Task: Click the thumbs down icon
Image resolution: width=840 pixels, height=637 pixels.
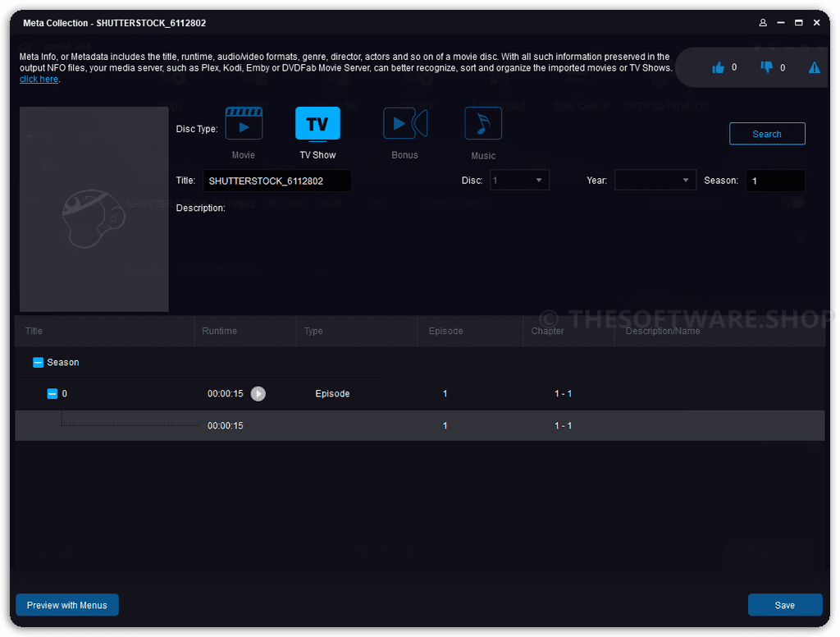Action: (767, 67)
